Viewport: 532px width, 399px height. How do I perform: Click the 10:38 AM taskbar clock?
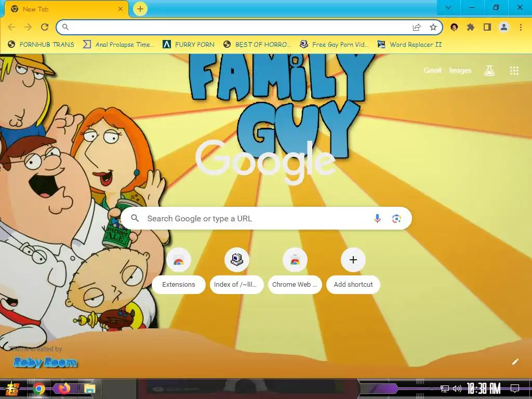(484, 389)
